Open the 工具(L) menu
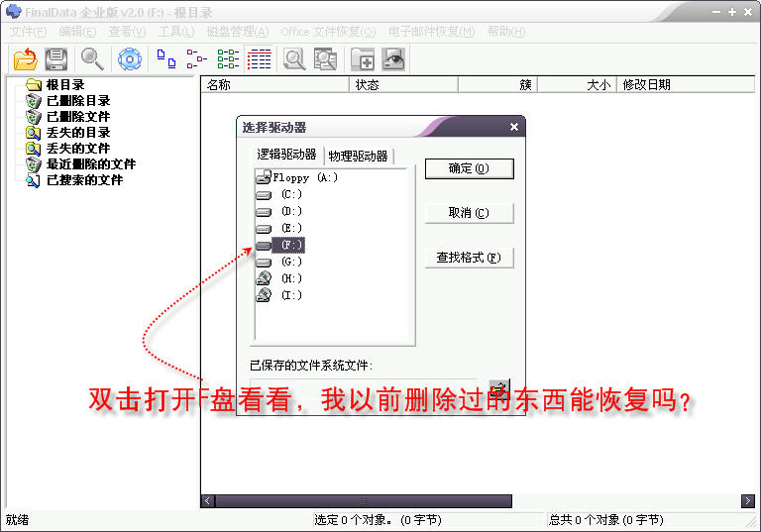761x532 pixels. (x=176, y=32)
